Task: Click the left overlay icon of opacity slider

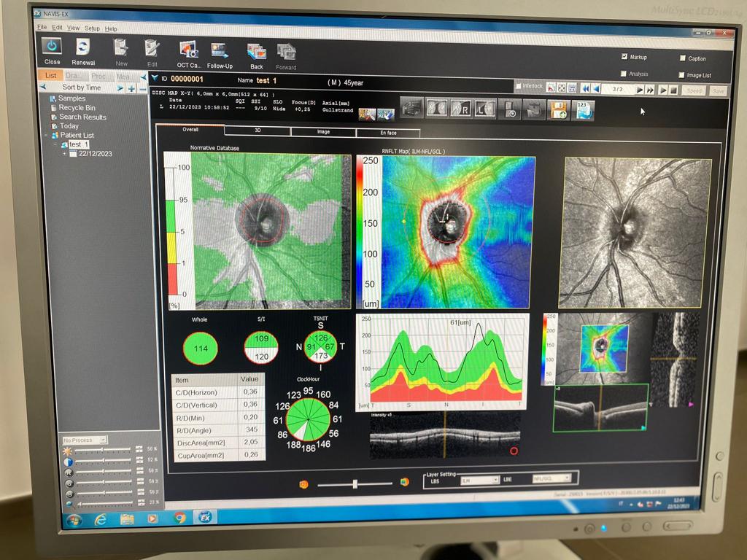Action: point(303,484)
